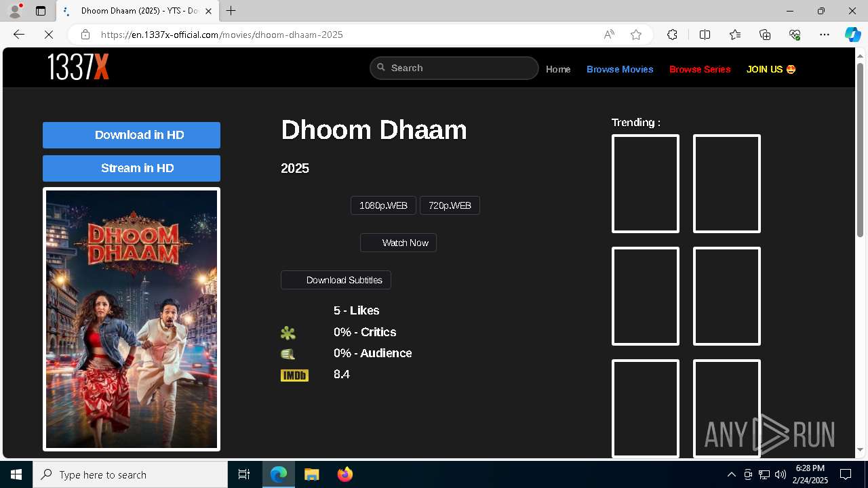The width and height of the screenshot is (868, 488).
Task: Open Browse Movies menu item
Action: click(620, 69)
